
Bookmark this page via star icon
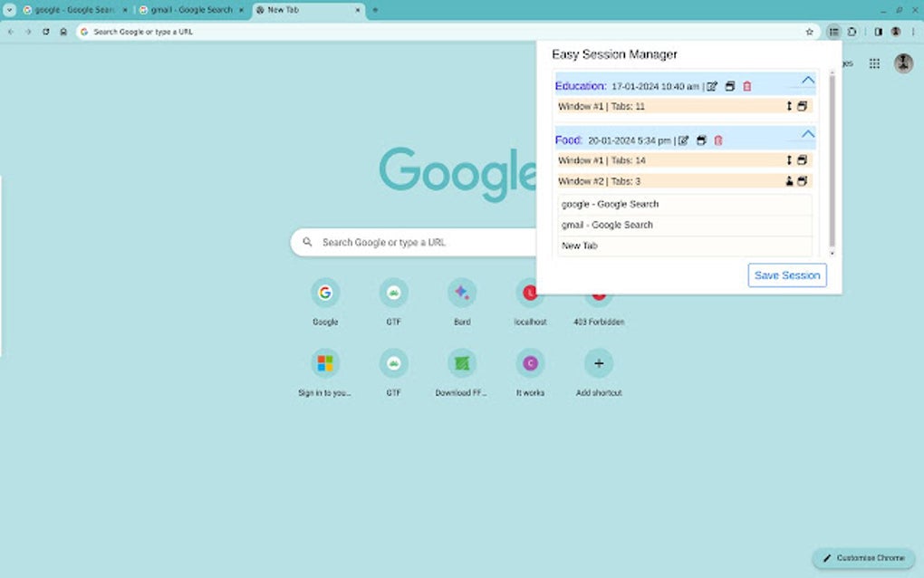(x=809, y=31)
